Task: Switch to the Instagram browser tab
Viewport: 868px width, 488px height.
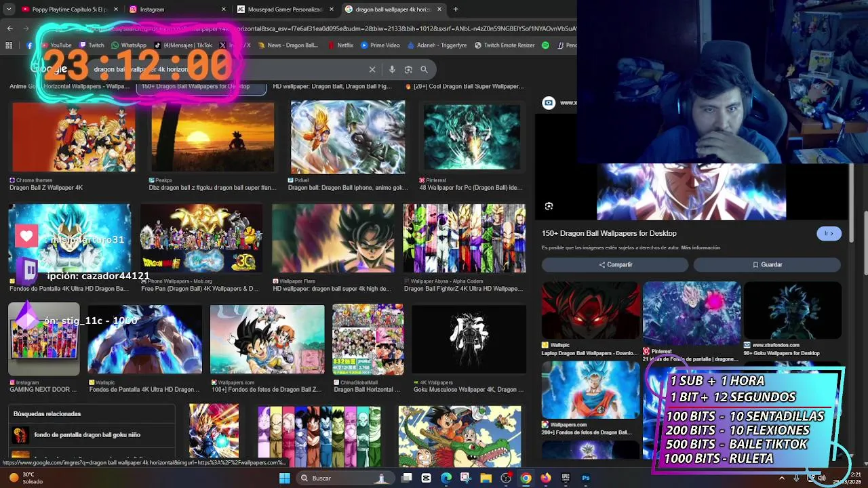Action: click(176, 9)
